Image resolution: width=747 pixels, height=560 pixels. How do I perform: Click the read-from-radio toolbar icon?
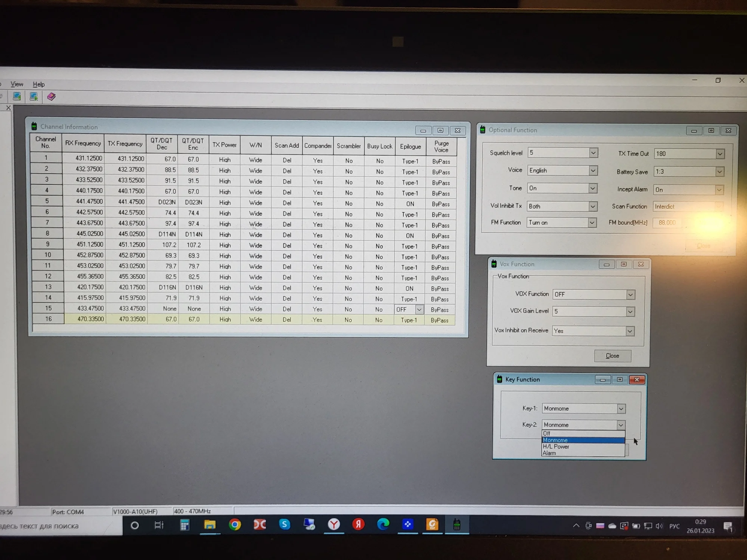click(17, 96)
